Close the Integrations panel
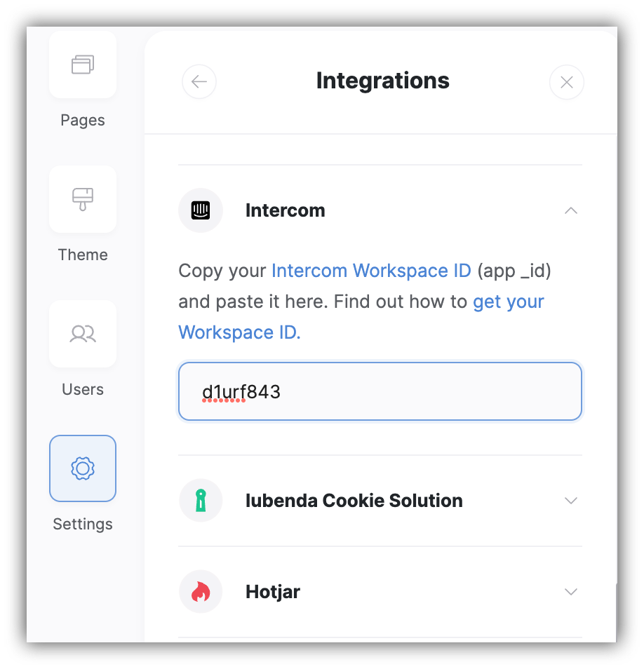 pos(567,82)
